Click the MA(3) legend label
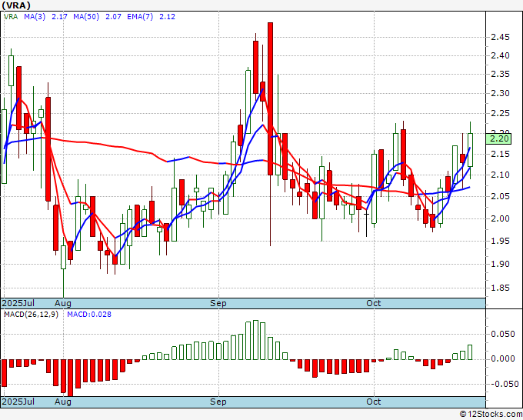523x420 pixels. [35, 17]
